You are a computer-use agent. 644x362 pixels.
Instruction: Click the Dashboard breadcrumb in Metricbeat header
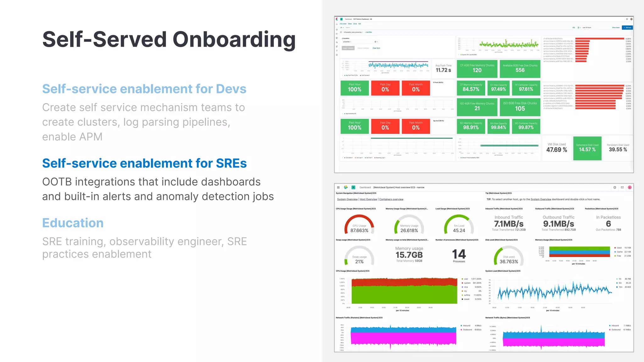pyautogui.click(x=365, y=187)
